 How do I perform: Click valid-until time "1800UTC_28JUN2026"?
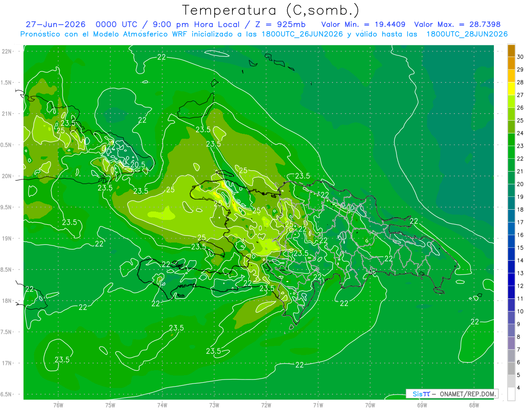click(467, 34)
